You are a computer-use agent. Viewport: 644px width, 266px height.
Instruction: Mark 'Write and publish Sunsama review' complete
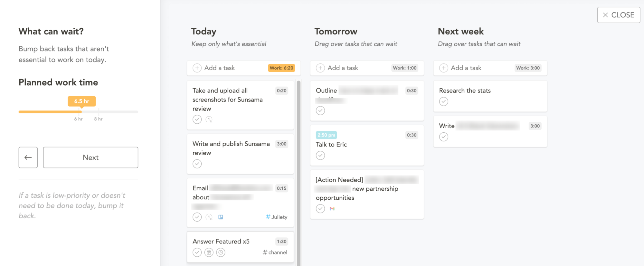(197, 164)
